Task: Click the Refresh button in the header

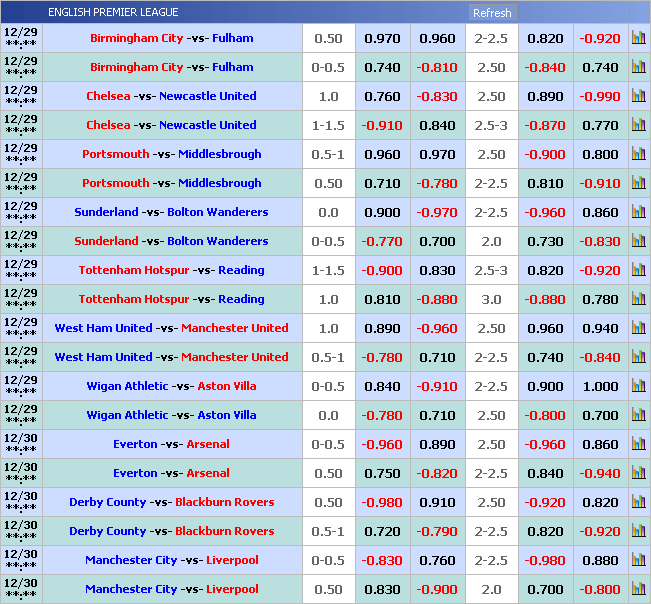Action: click(492, 13)
